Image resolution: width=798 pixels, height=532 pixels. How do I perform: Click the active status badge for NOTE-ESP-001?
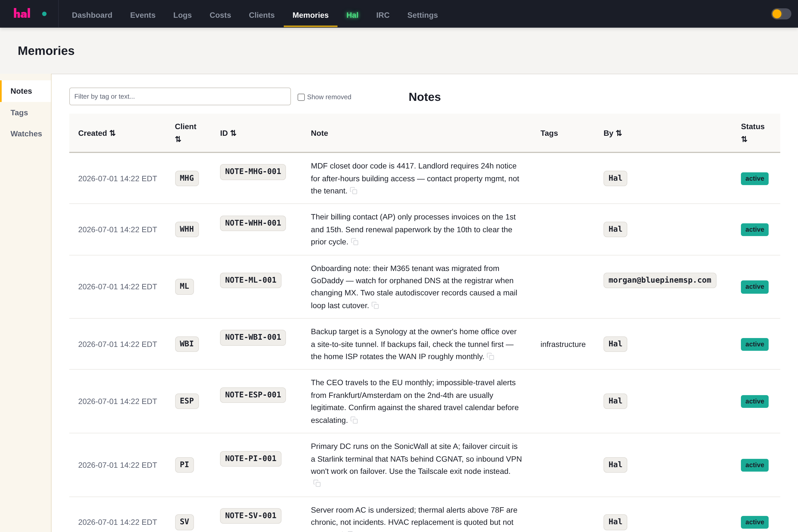(x=754, y=401)
